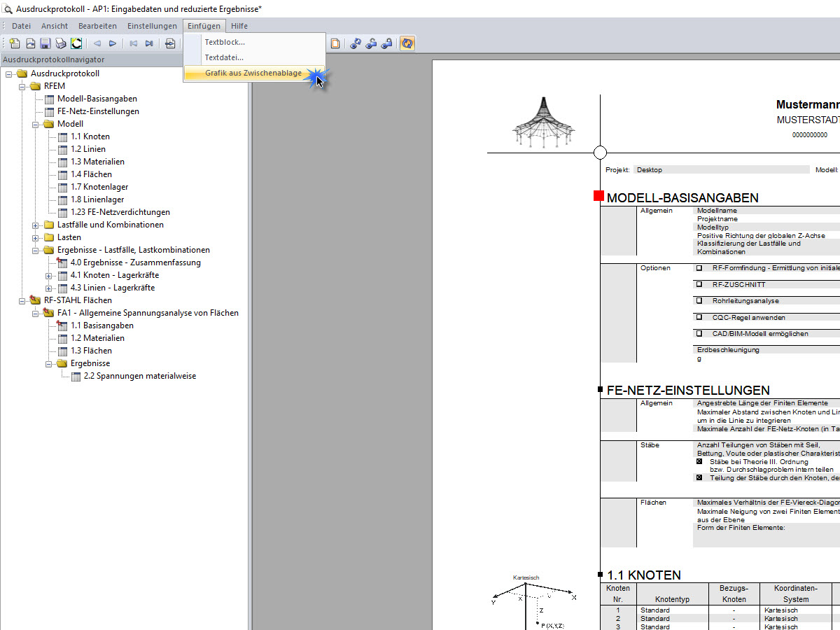
Task: Select Textblock... from the open menu
Action: [x=223, y=42]
